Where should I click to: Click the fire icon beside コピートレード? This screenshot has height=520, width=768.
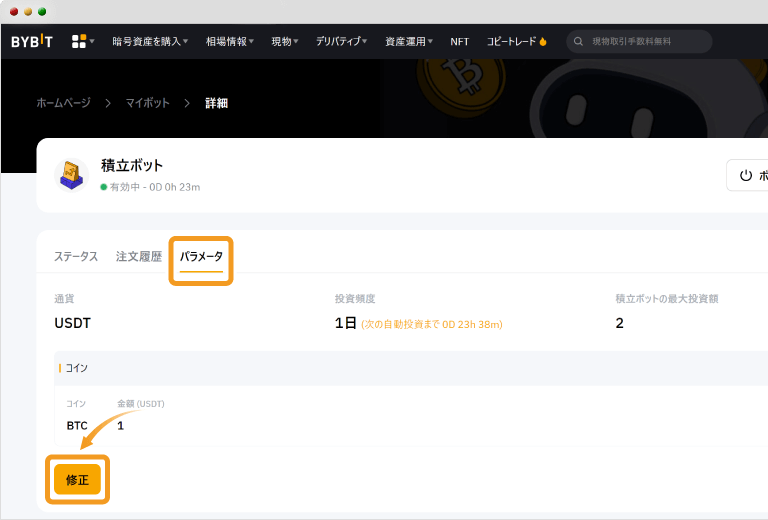(x=543, y=42)
